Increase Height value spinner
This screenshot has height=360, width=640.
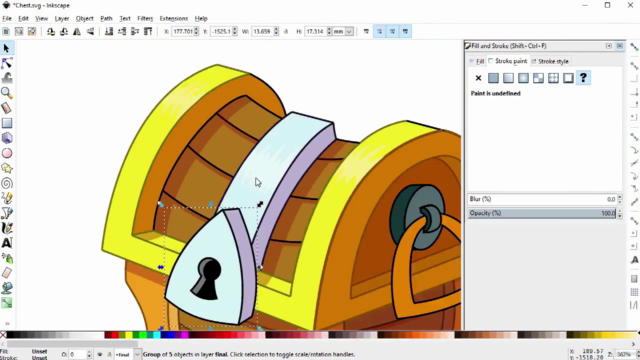click(x=329, y=29)
